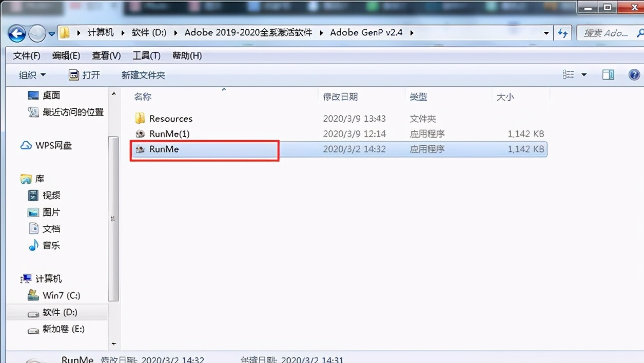Click the back navigation arrow
This screenshot has height=363, width=644.
pos(17,32)
